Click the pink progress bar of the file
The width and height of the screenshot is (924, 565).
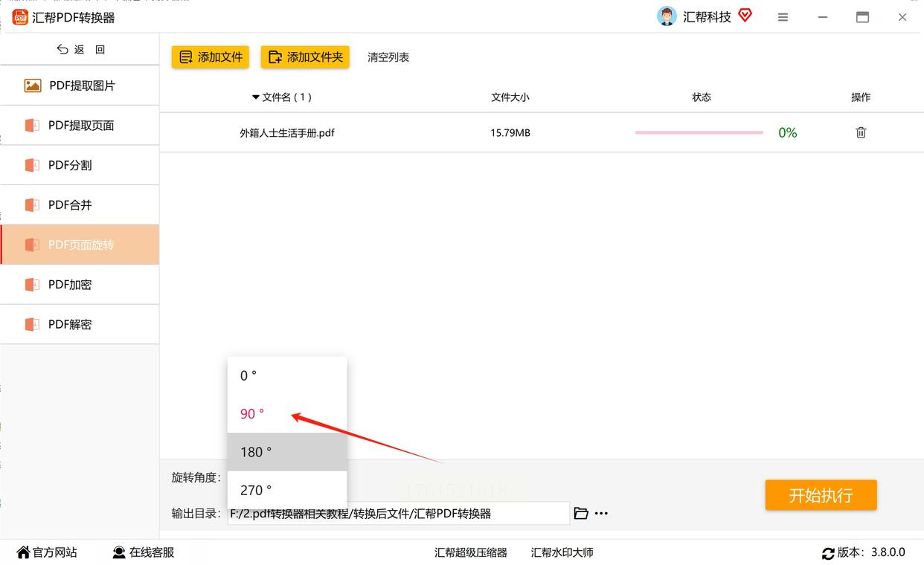[699, 132]
